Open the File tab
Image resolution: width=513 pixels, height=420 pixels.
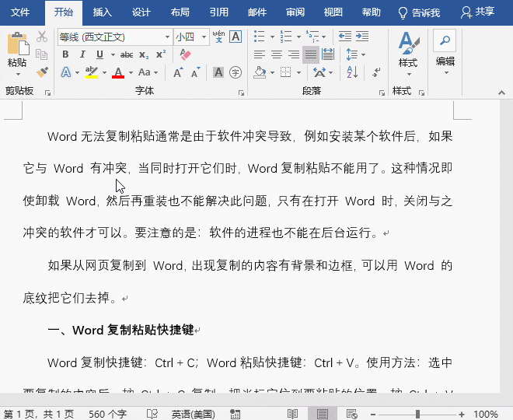20,12
